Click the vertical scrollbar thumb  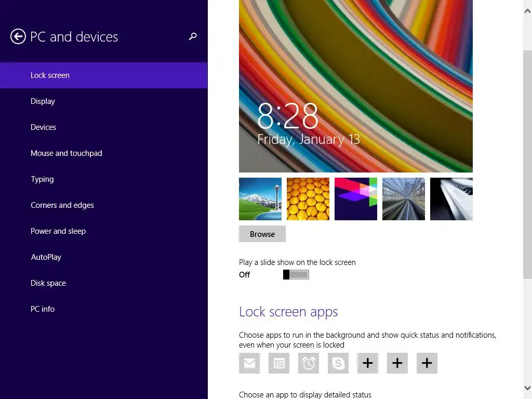528,165
